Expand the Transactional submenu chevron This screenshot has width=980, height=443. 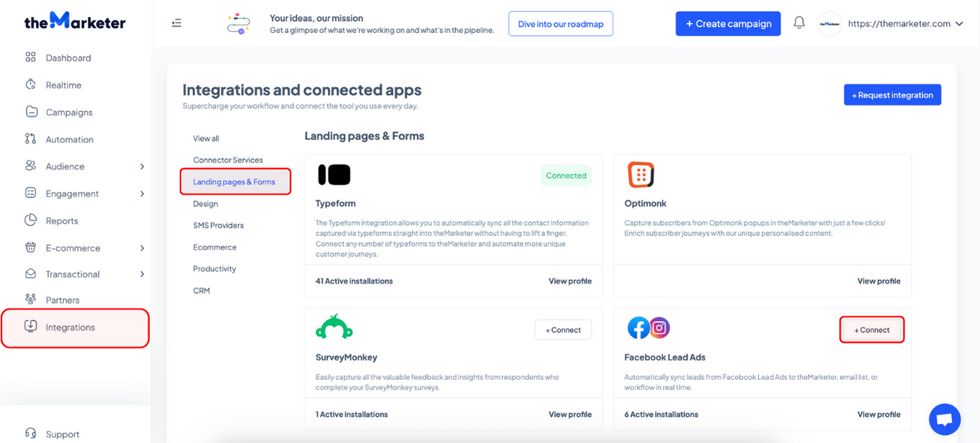[142, 274]
